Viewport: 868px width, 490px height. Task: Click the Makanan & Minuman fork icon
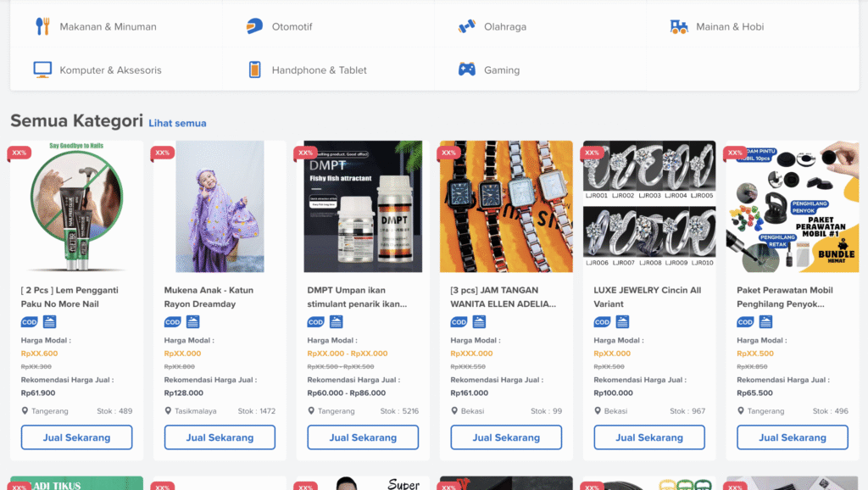pos(42,26)
